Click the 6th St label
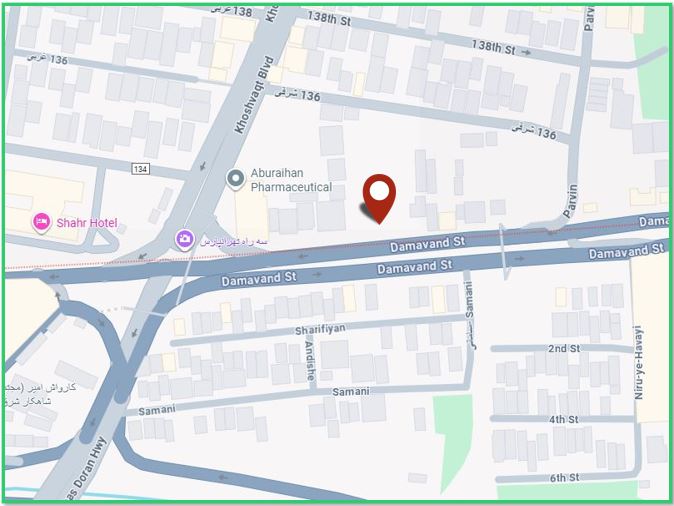Viewport: 674px width, 506px height. [x=564, y=477]
